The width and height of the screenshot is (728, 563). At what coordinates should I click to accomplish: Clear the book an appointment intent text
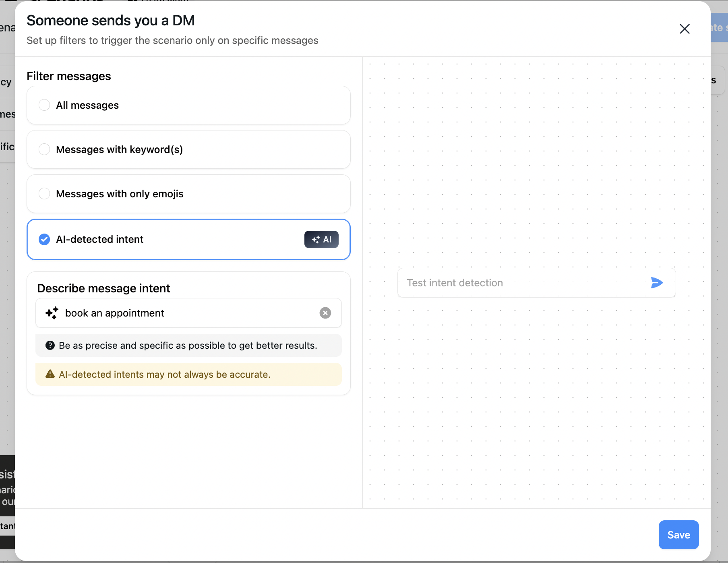pyautogui.click(x=325, y=313)
